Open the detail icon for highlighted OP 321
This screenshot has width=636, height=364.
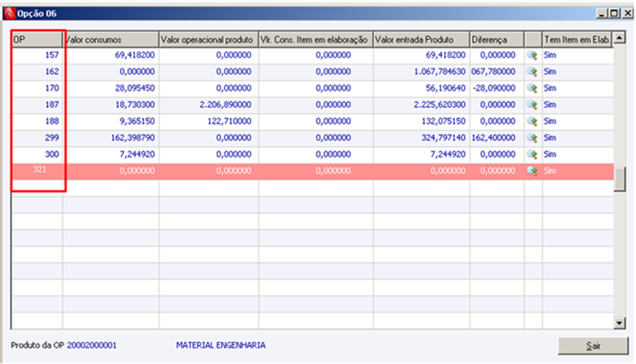532,171
